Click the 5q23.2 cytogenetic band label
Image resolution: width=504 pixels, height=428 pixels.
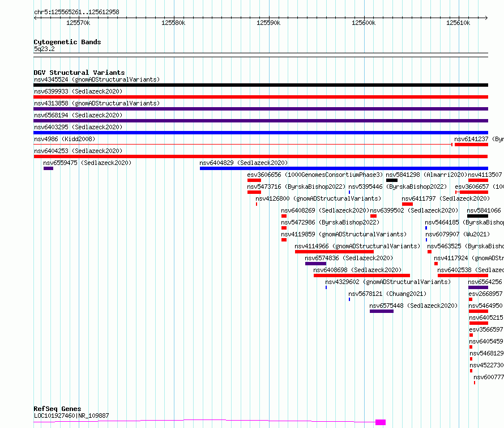click(44, 49)
